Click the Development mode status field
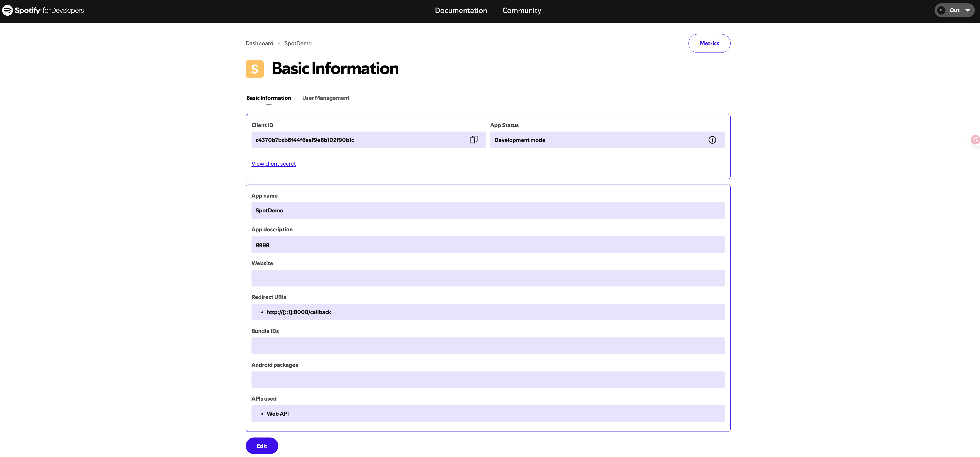 pos(607,140)
